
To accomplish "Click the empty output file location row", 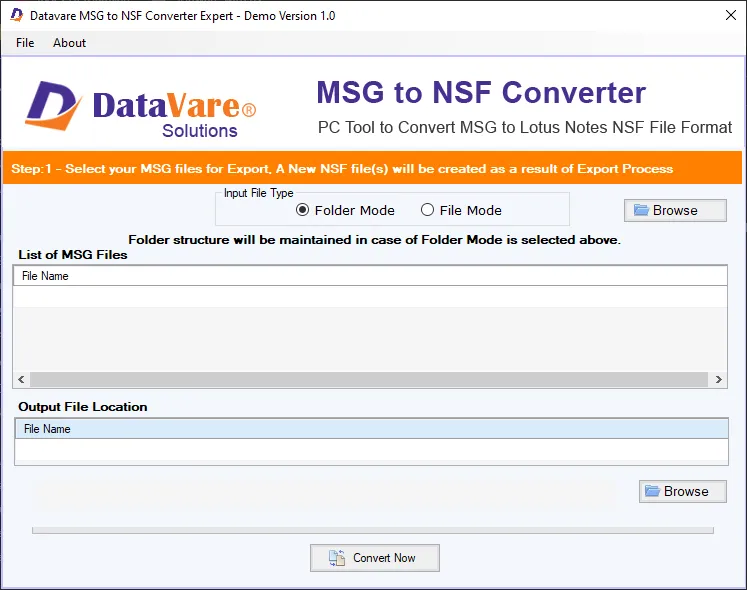I will 371,450.
